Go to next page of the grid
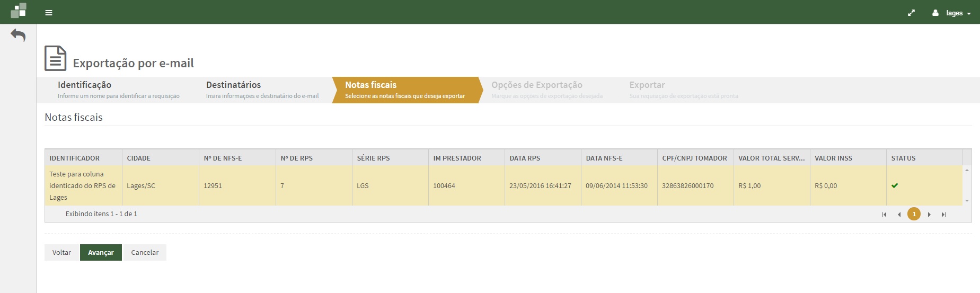980x293 pixels. 929,215
